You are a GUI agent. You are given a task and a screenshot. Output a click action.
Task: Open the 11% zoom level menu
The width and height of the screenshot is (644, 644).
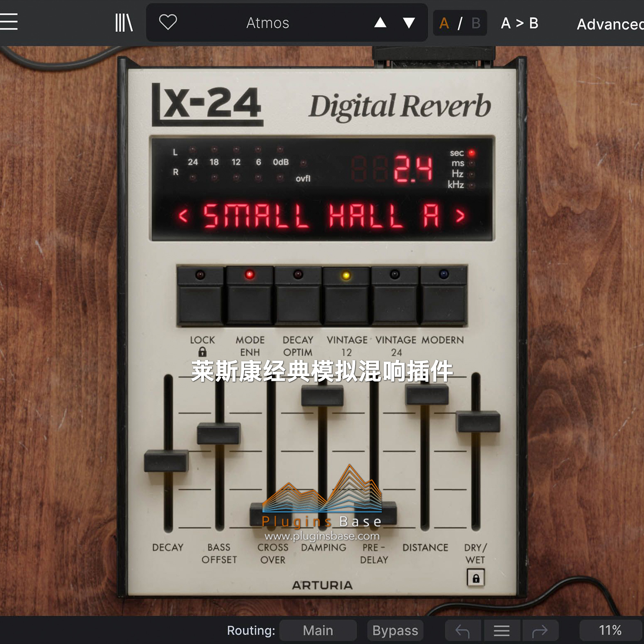[610, 631]
